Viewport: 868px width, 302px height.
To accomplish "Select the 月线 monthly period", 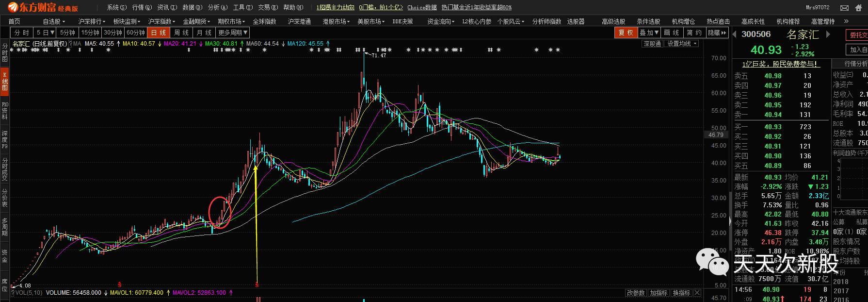I will 204,33.
